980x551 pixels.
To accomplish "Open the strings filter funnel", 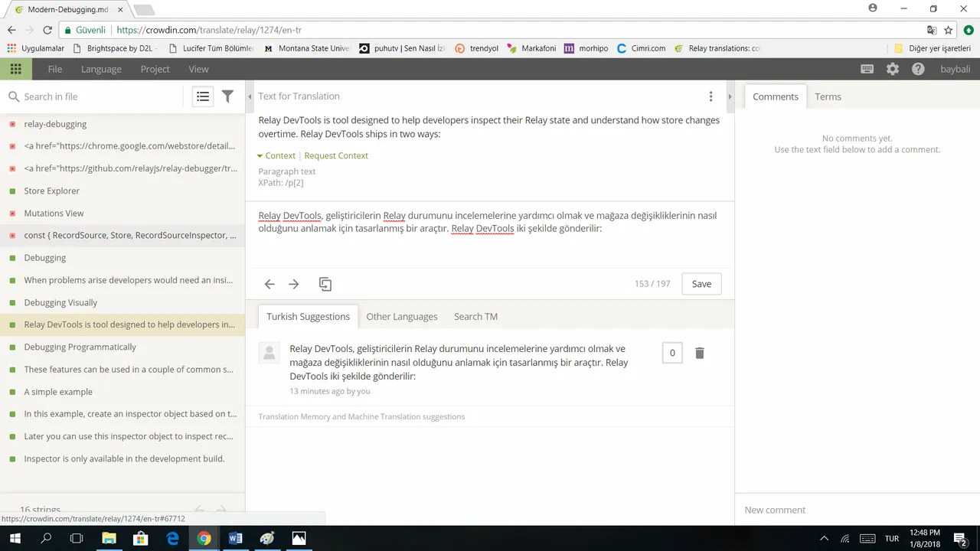I will pos(227,96).
